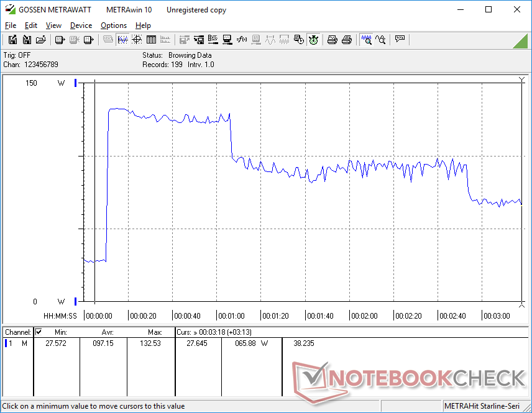Viewport: 532px width, 413px height.
Task: Click the greyed meter transfer icon
Action: pos(256,40)
